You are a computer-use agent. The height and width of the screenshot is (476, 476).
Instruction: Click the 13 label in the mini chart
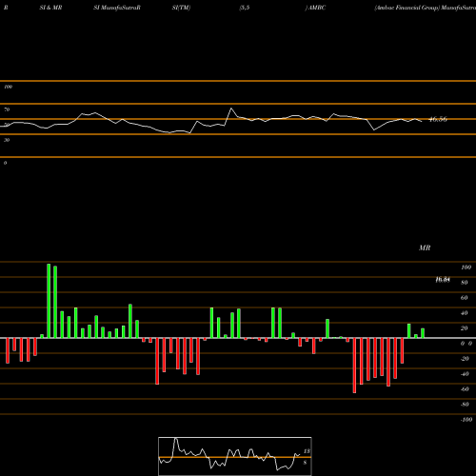pos(307,451)
